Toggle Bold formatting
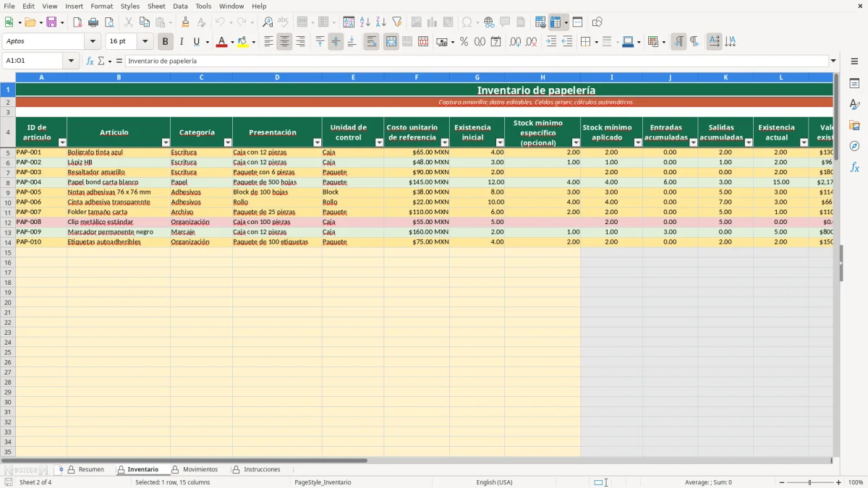The image size is (868, 488). click(165, 42)
